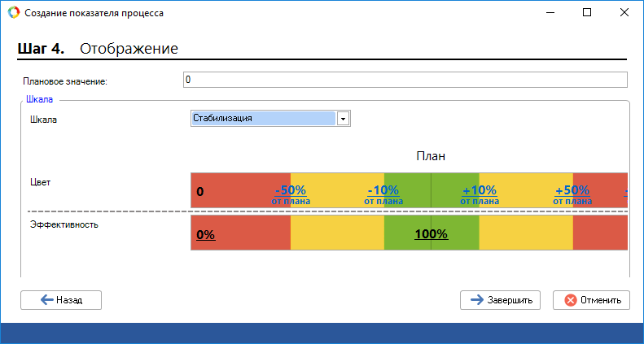Click the forward arrow icon on Завершить
This screenshot has height=344, width=644.
coord(476,300)
